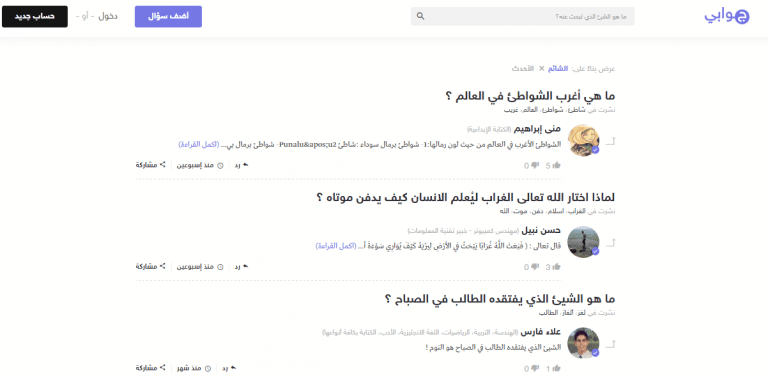Dislike Hassan Nabil's answer with thumbs down
Image resolution: width=768 pixels, height=376 pixels.
pyautogui.click(x=535, y=267)
